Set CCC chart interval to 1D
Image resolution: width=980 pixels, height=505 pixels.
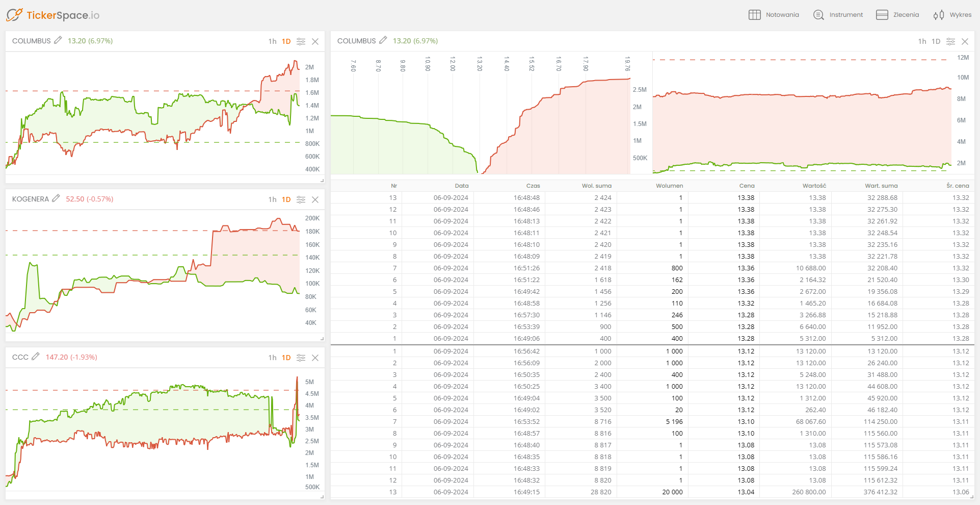286,358
